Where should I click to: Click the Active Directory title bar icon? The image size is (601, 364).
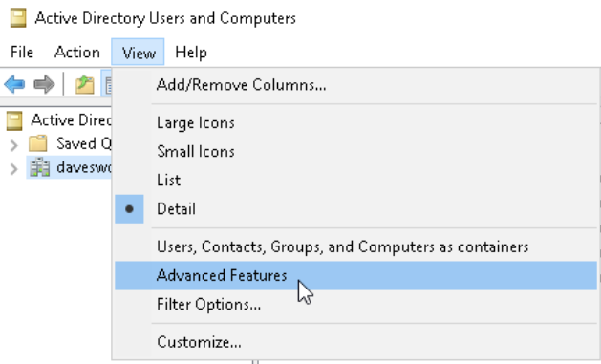pos(18,19)
